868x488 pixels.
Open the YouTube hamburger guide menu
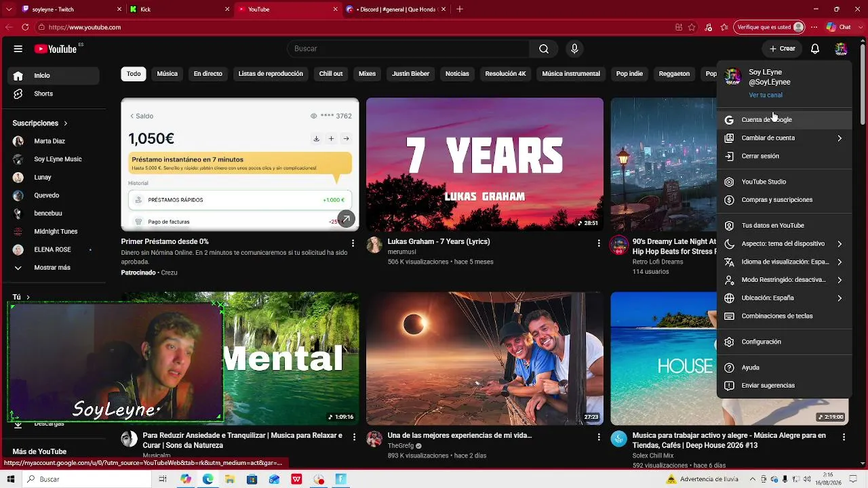pyautogui.click(x=18, y=49)
